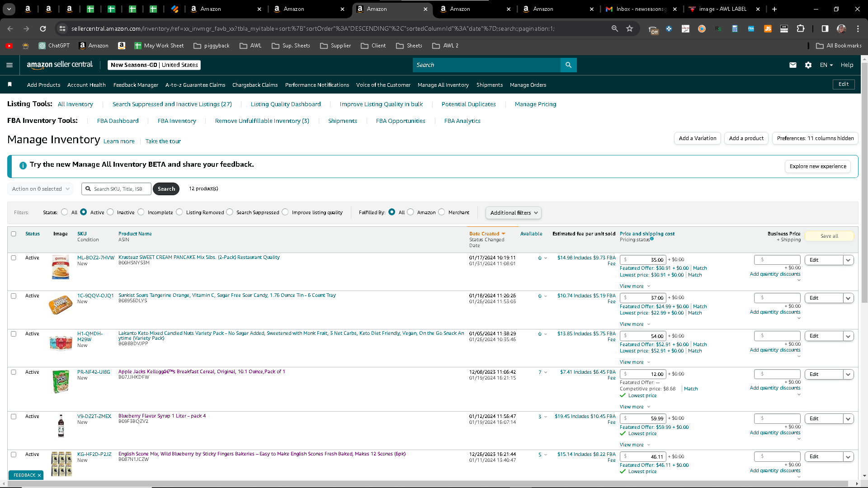
Task: Open Manage Orders in navigation bar
Action: [x=528, y=85]
